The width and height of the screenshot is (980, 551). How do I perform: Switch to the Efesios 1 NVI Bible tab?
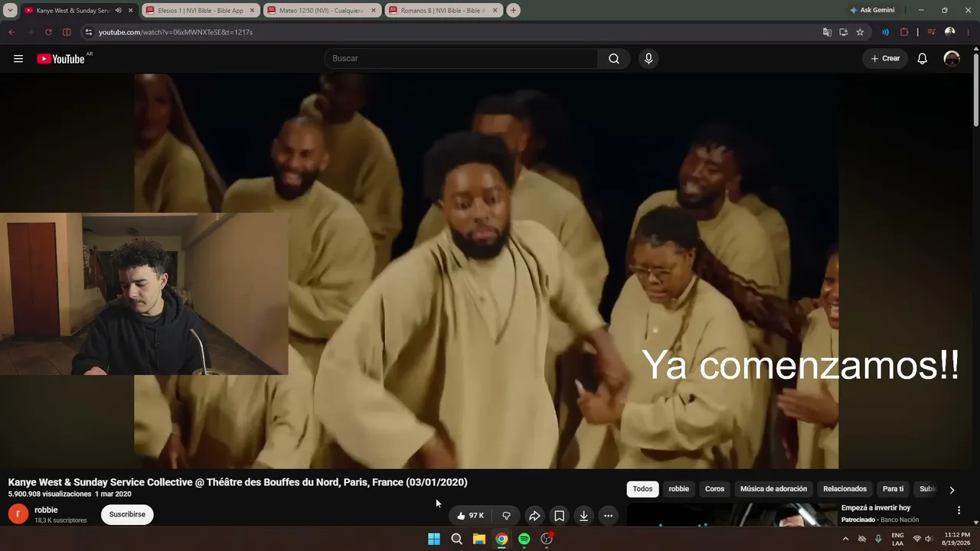(x=201, y=11)
